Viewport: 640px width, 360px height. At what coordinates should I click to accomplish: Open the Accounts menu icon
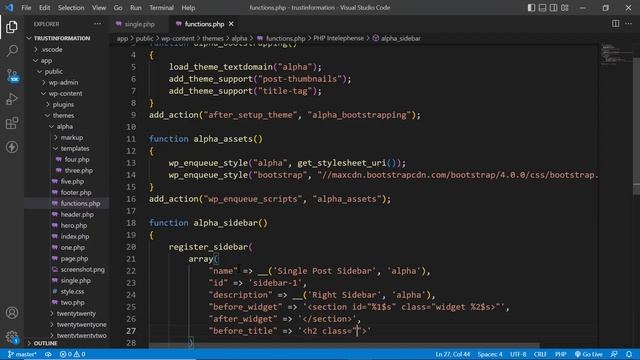(12, 313)
